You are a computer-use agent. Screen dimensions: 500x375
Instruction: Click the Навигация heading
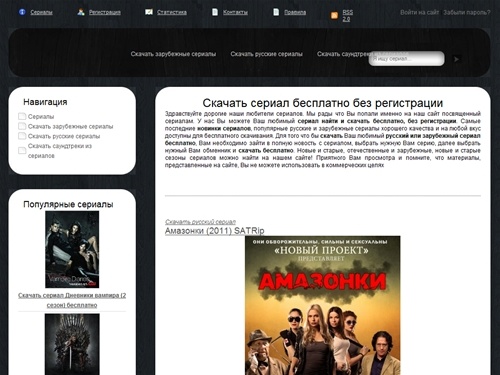[x=45, y=102]
